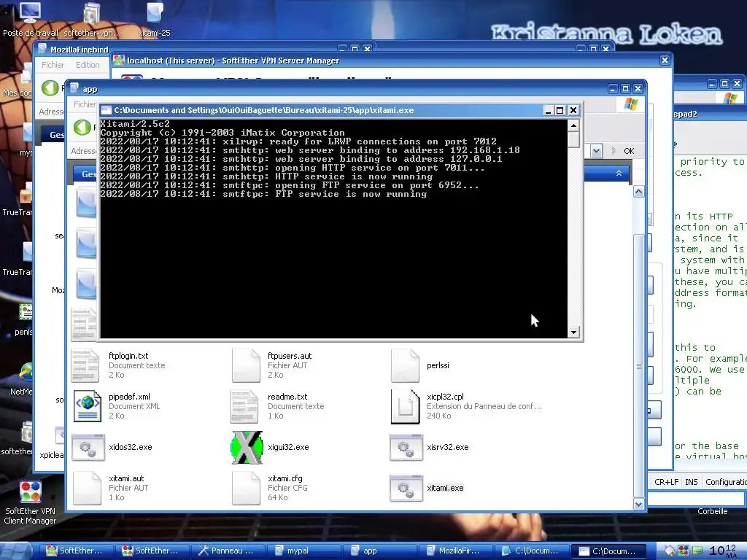Maximize the xitami.exe console window
The height and width of the screenshot is (560, 747).
pos(560,111)
